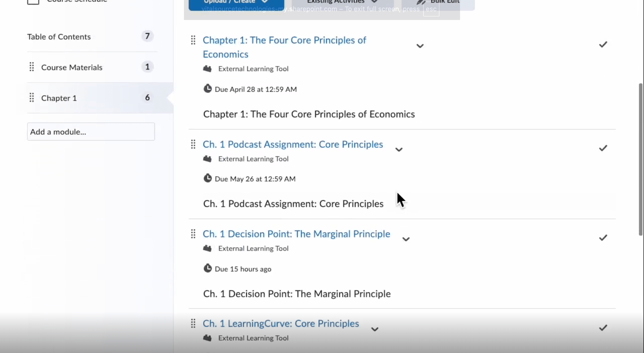
Task: Select Table of Contents in the sidebar
Action: pos(59,37)
